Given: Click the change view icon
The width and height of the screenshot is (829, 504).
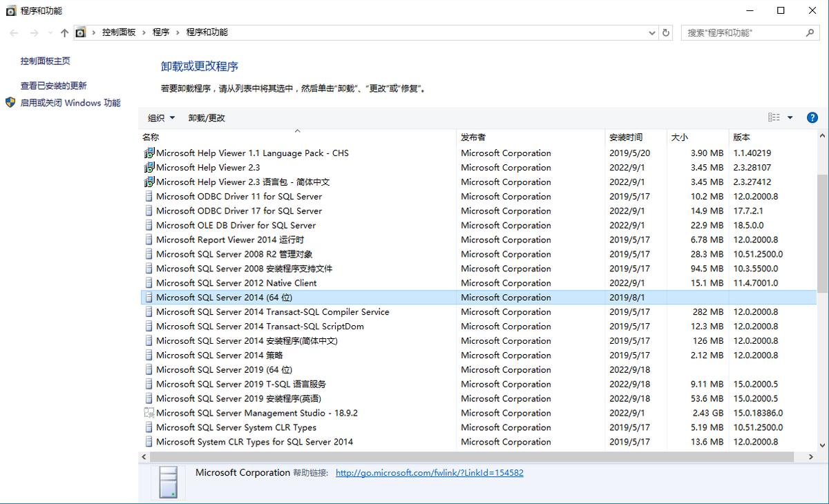Looking at the screenshot, I should pyautogui.click(x=774, y=117).
